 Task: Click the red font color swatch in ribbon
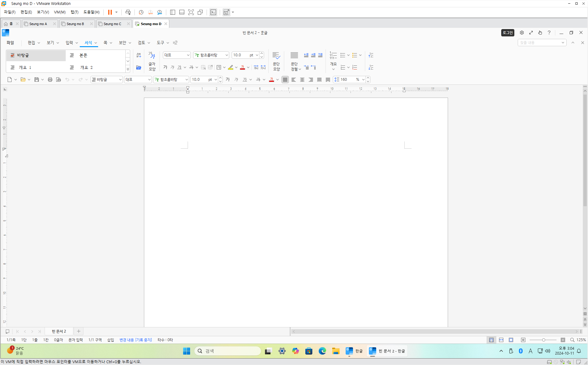tap(242, 67)
